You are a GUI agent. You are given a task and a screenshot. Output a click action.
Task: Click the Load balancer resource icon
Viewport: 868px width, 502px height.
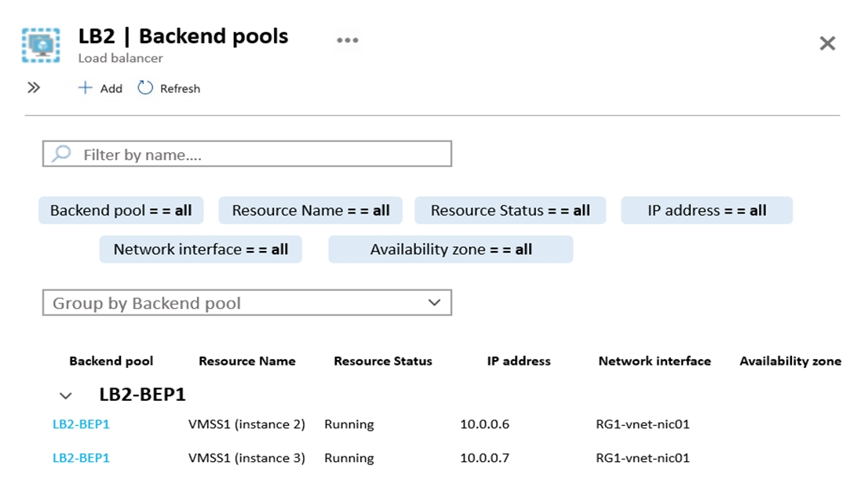pyautogui.click(x=41, y=45)
